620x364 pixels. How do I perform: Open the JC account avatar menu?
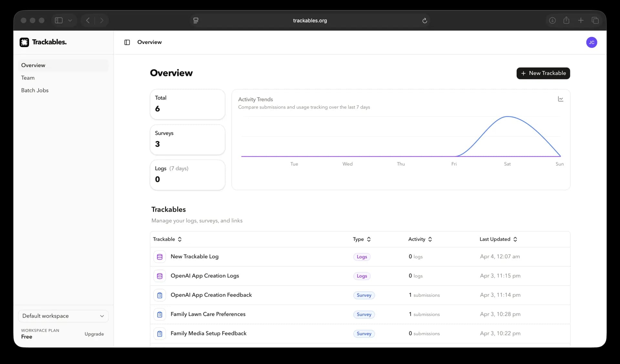click(592, 42)
